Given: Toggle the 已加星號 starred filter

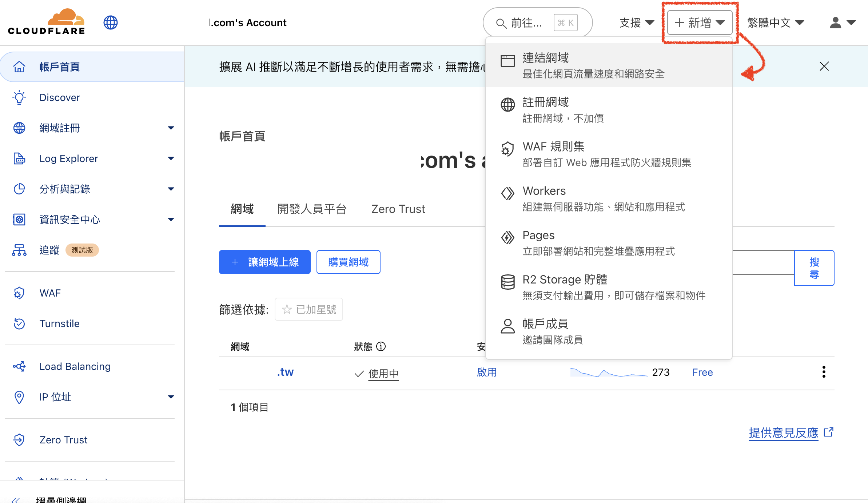Looking at the screenshot, I should click(309, 309).
